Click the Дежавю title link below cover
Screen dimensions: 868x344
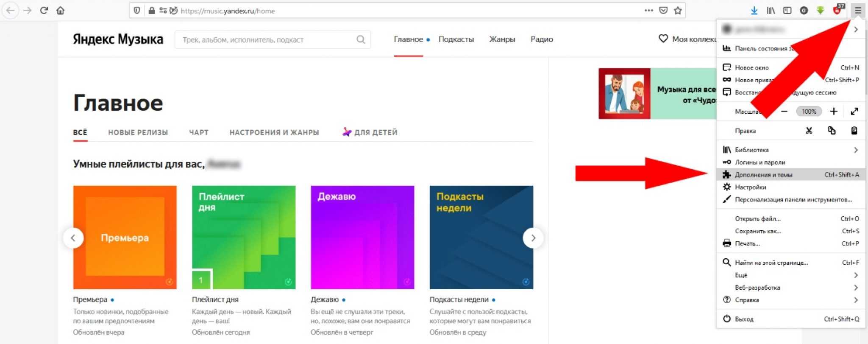[325, 299]
